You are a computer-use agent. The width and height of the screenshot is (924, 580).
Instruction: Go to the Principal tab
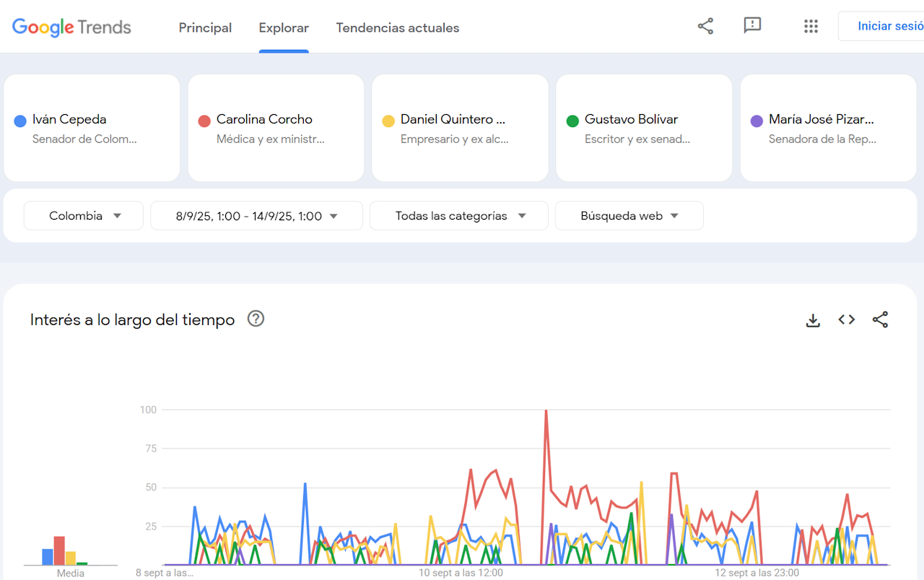point(205,27)
